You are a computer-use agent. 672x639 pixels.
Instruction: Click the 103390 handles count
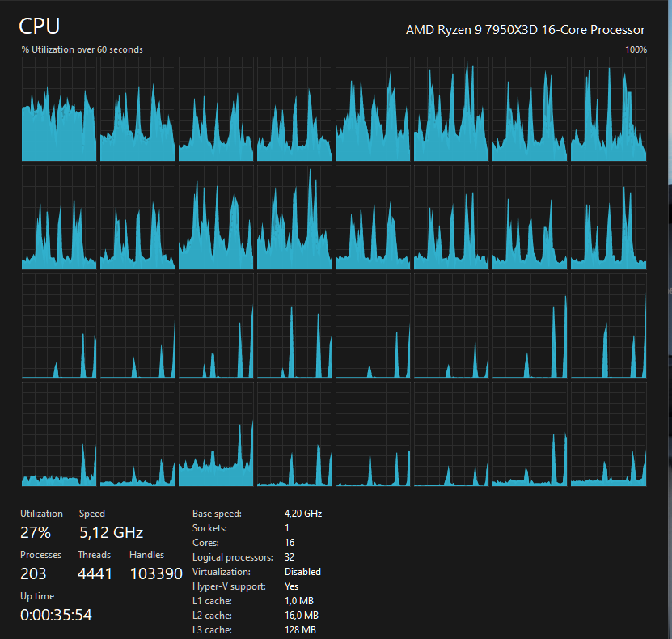coord(156,573)
